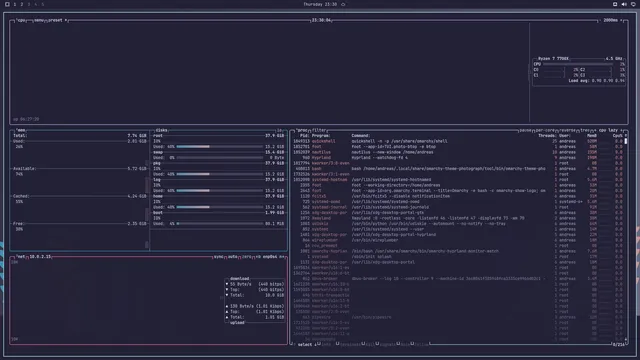The image size is (640, 360).
Task: Click the Pid: column header
Action: (x=304, y=136)
